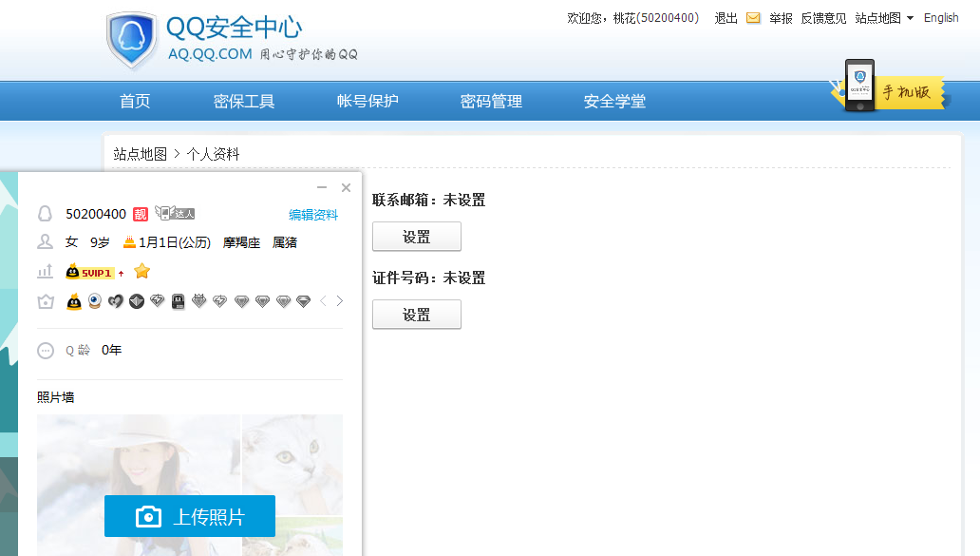Click the crowned grey diamond badge
This screenshot has width=980, height=556.
tap(199, 301)
